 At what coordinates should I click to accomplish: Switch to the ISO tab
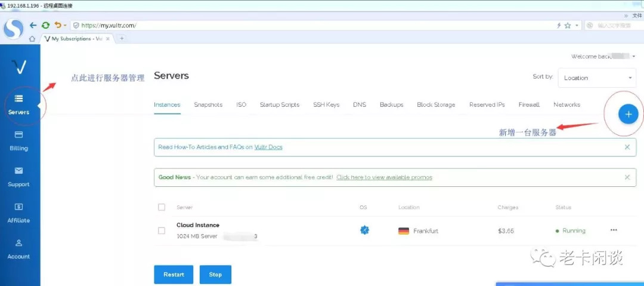coord(241,105)
